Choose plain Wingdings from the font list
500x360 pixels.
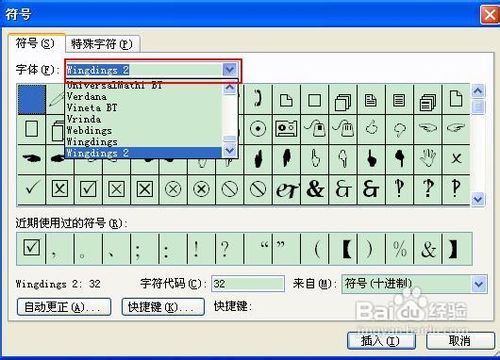(x=144, y=142)
